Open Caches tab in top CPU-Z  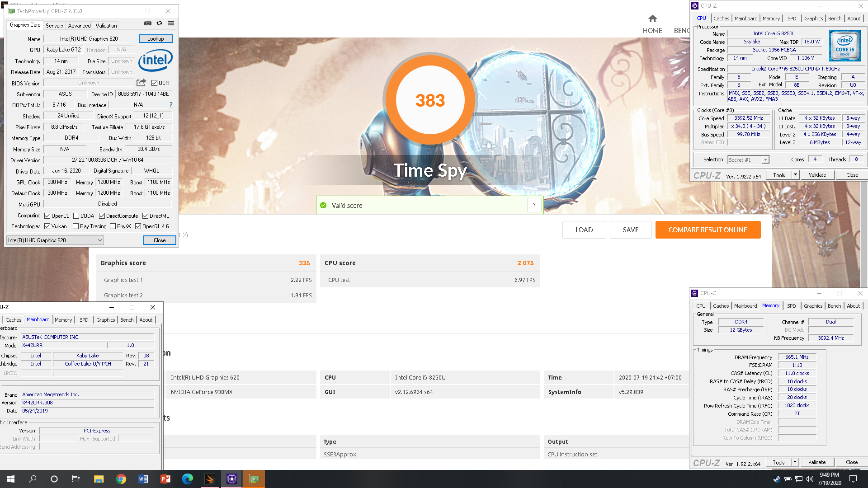pyautogui.click(x=721, y=19)
